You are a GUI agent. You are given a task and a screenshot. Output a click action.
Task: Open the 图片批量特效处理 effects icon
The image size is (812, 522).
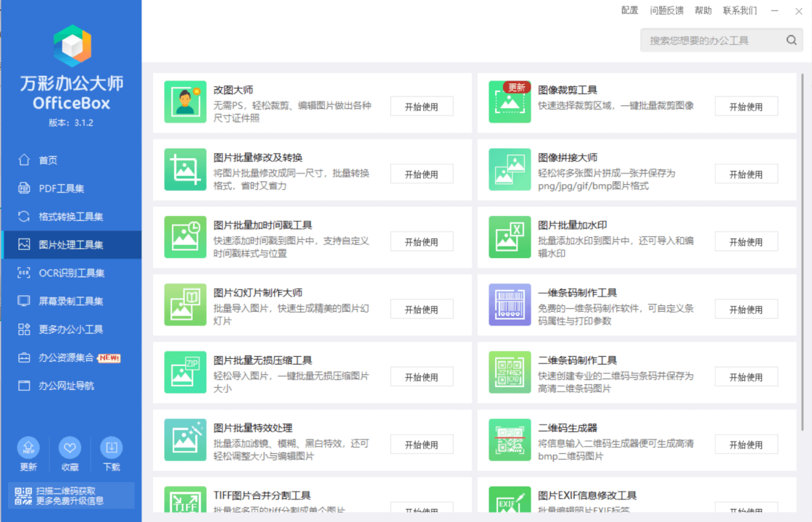[x=186, y=439]
